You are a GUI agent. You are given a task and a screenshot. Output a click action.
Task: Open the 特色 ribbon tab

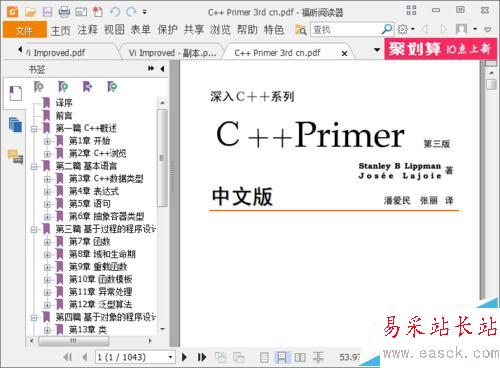(x=274, y=30)
